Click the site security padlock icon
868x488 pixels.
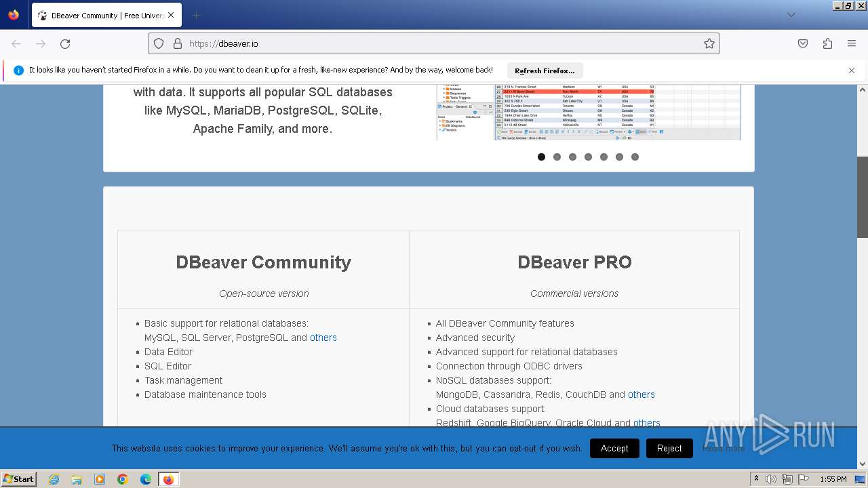pyautogui.click(x=178, y=43)
